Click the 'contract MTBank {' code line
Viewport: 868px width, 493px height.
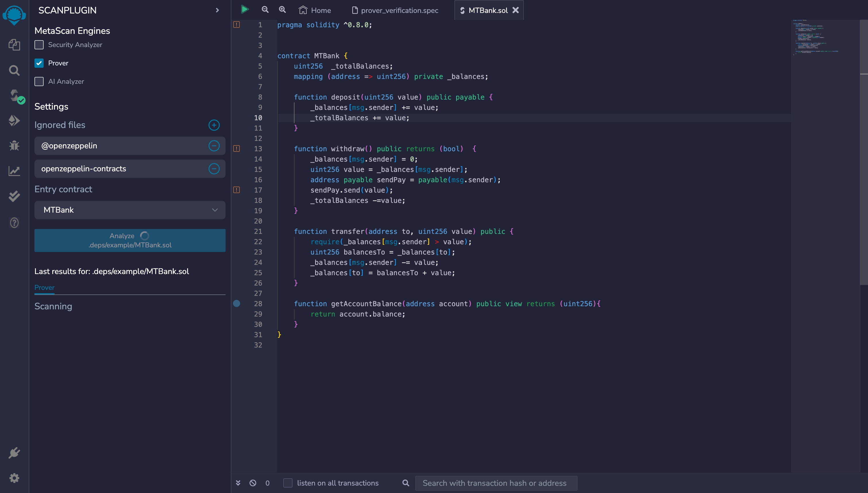pos(312,56)
